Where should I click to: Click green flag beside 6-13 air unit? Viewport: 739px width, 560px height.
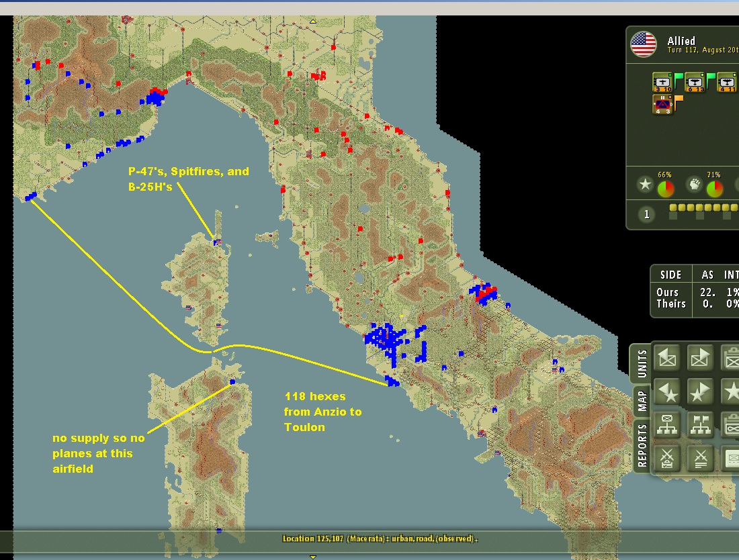(x=711, y=80)
